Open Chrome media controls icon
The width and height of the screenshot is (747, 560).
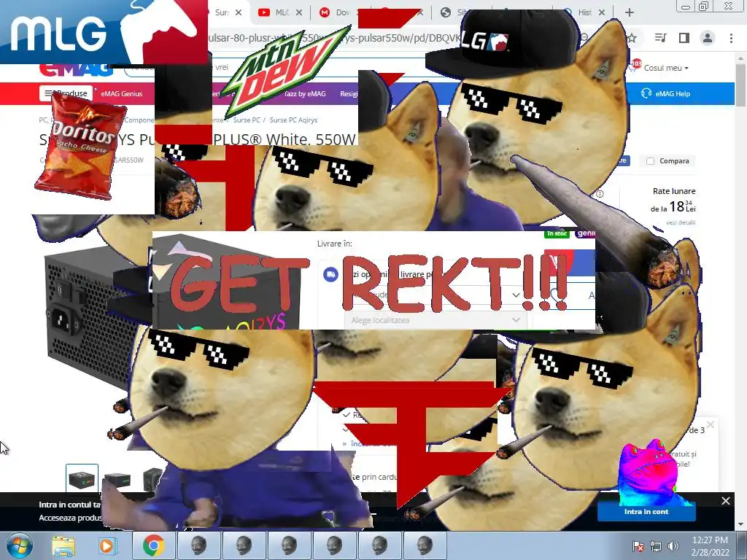point(661,38)
